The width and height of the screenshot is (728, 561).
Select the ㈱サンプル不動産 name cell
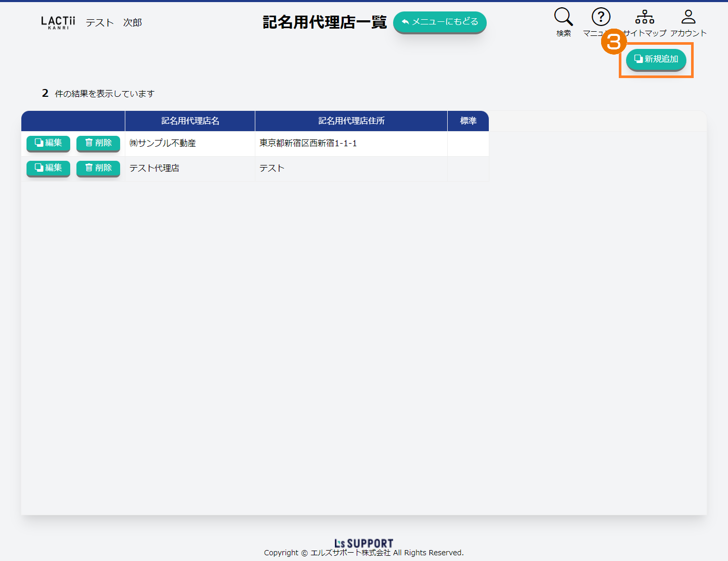coord(163,144)
